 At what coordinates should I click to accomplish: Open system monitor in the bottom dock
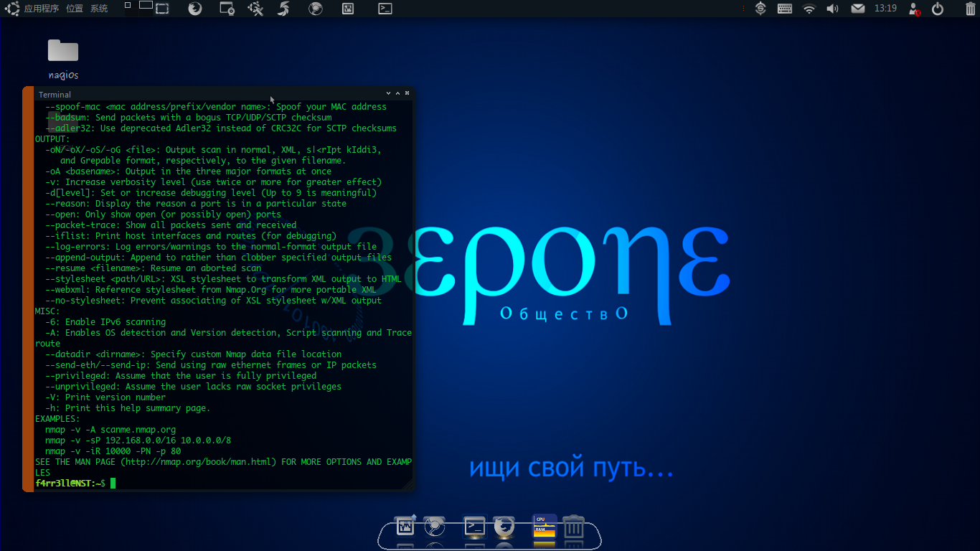405,527
